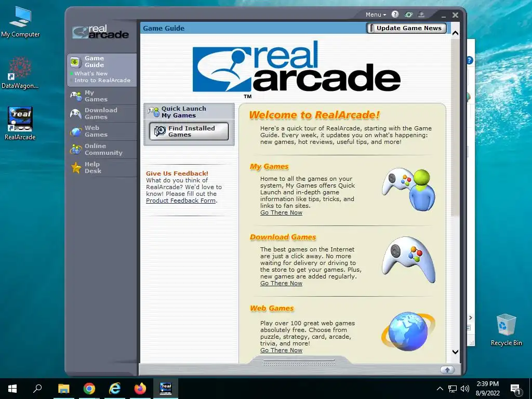Click the Web Games globe illustration
Image resolution: width=532 pixels, height=399 pixels.
(x=408, y=331)
